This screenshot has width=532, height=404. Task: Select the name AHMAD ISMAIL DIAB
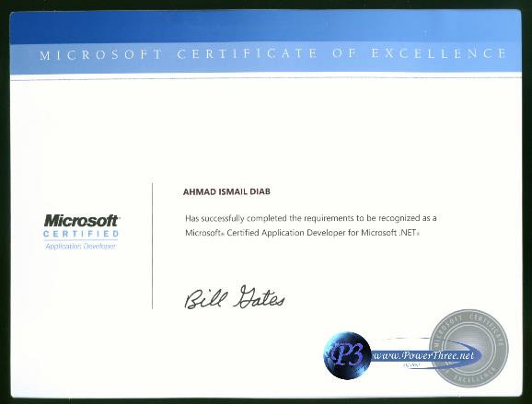click(226, 191)
